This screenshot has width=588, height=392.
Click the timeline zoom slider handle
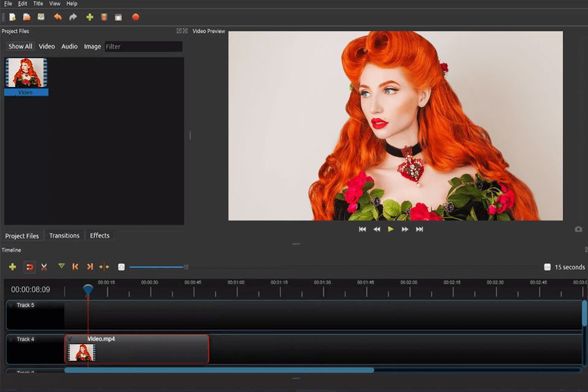click(x=186, y=267)
